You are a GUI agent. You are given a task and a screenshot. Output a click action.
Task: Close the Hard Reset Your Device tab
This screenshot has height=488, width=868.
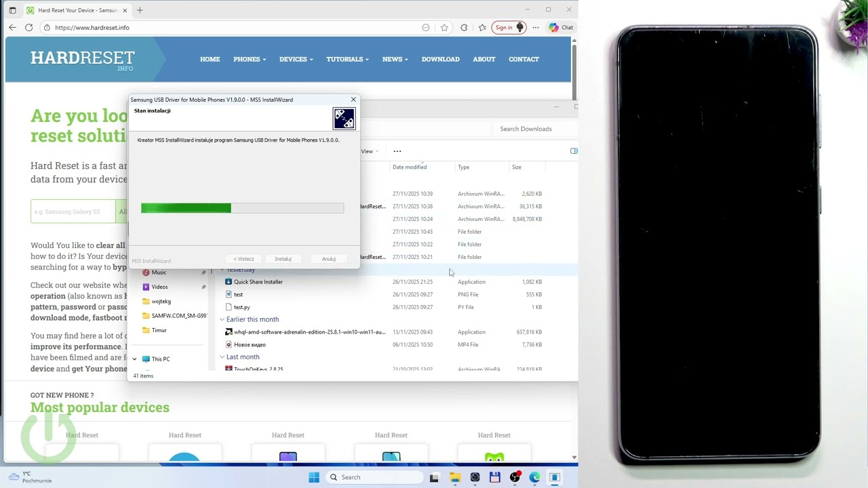pyautogui.click(x=125, y=10)
